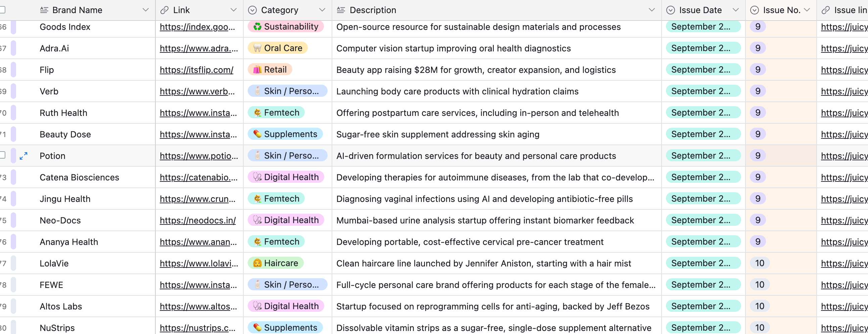Select the Mumbai-based urine analysis description cell
Viewport: 868px width, 334px height.
(497, 221)
